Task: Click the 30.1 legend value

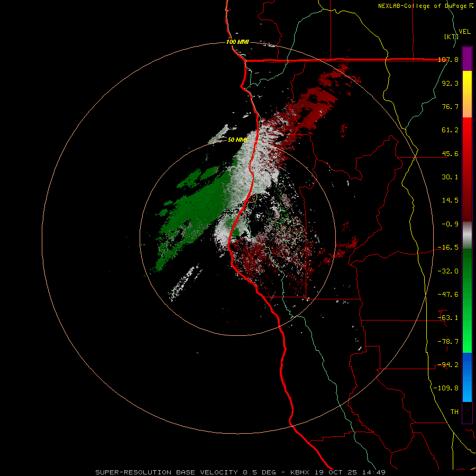Action: [450, 177]
